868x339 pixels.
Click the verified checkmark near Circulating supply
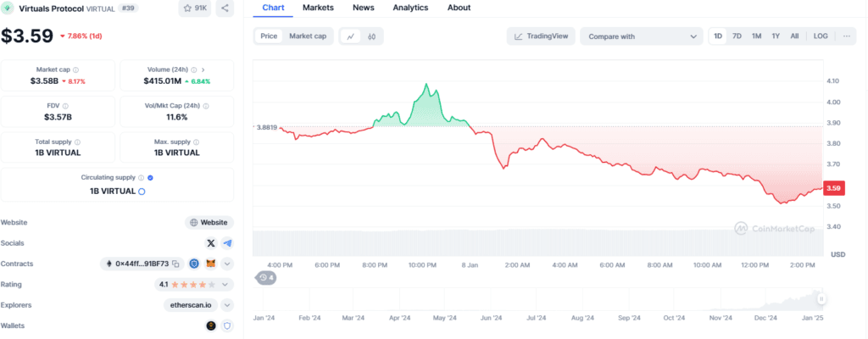coord(151,178)
